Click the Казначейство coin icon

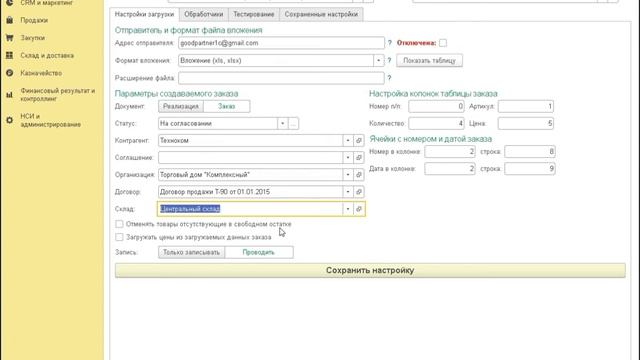tap(9, 73)
